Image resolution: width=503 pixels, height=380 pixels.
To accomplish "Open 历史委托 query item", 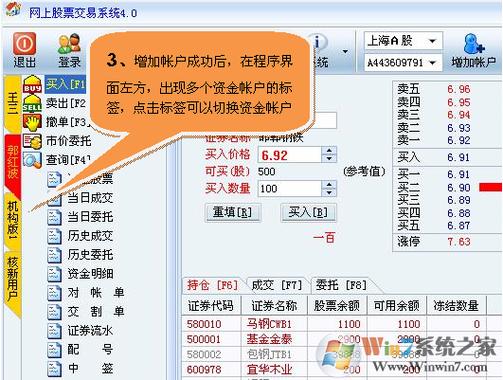I will [90, 255].
